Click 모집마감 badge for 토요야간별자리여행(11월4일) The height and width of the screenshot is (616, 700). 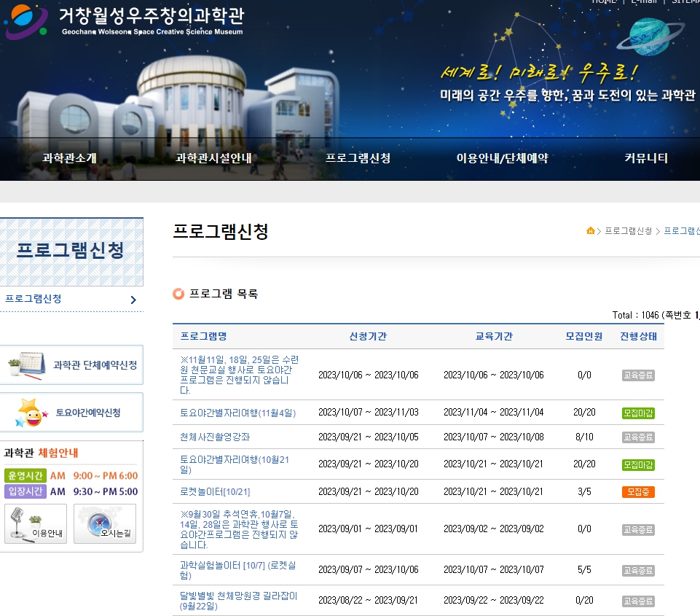tap(638, 413)
